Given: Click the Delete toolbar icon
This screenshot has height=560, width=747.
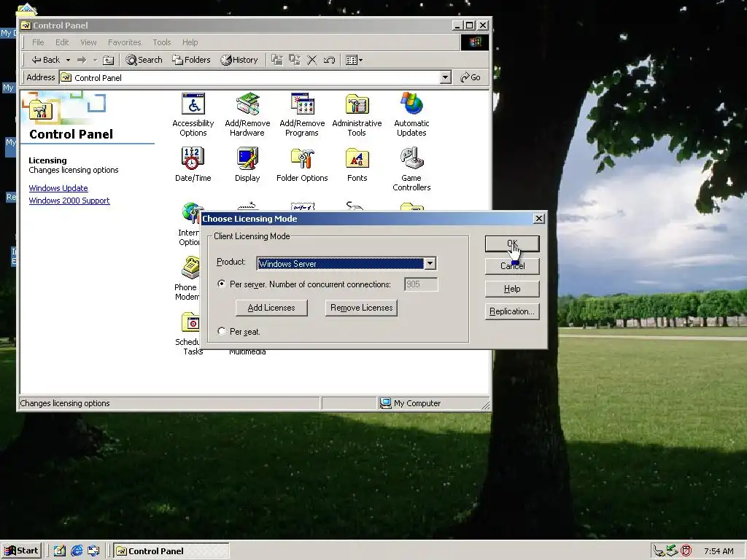Looking at the screenshot, I should click(x=312, y=60).
